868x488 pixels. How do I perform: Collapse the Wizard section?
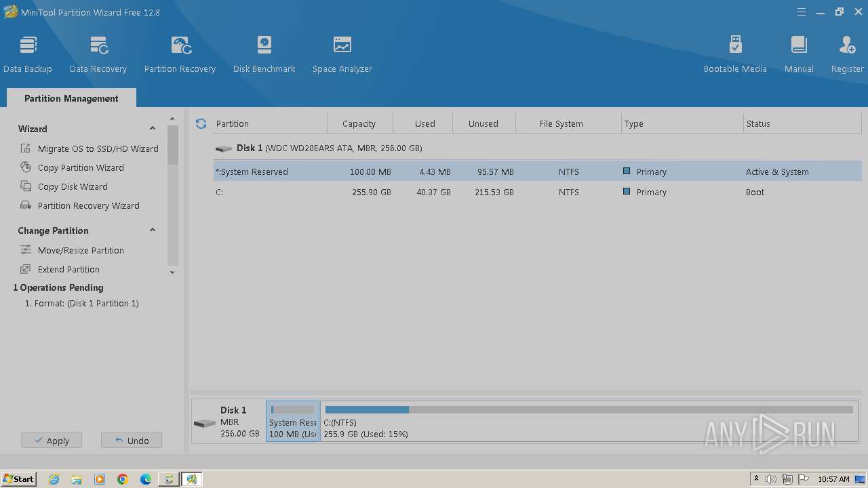pyautogui.click(x=153, y=128)
